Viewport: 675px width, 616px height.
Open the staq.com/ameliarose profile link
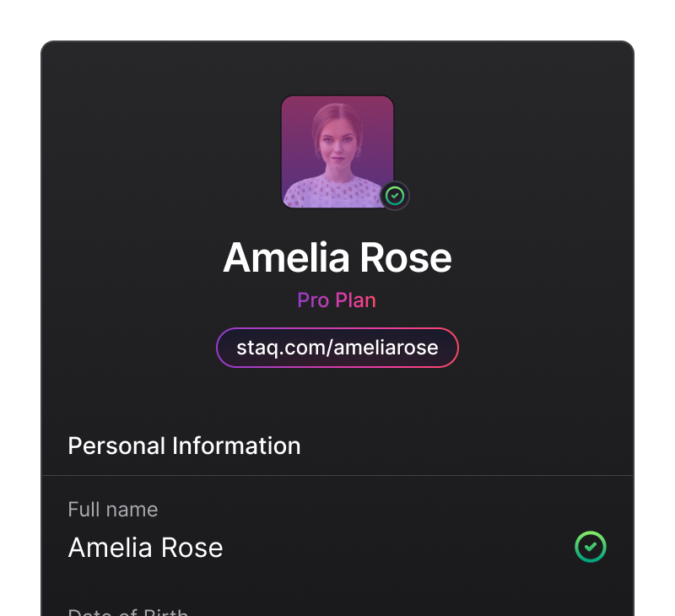[x=337, y=348]
